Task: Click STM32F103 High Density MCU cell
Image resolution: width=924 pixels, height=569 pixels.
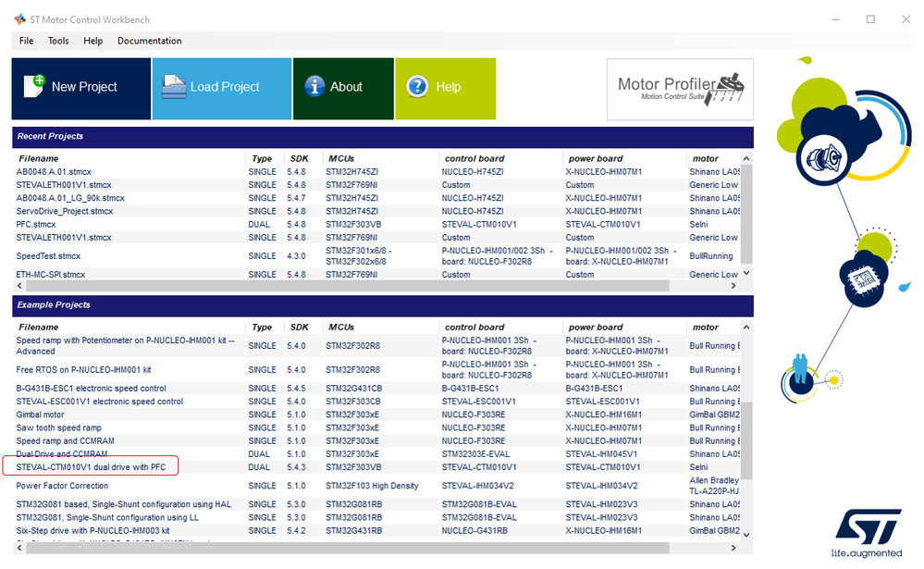Action: 373,486
